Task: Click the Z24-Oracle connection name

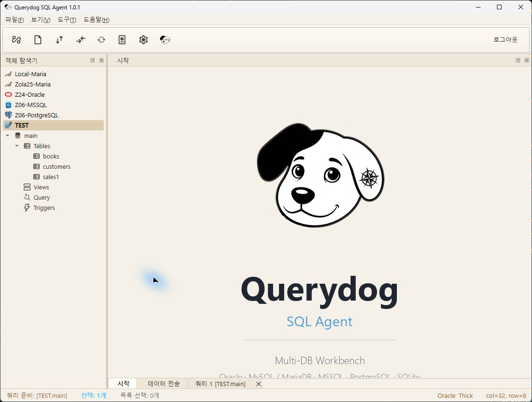Action: pos(30,94)
